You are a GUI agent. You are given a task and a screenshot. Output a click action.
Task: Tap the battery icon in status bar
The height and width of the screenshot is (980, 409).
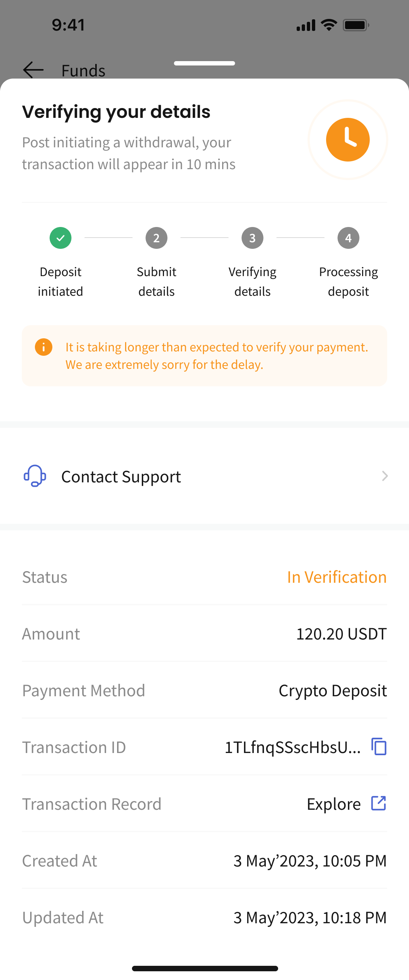[x=356, y=25]
